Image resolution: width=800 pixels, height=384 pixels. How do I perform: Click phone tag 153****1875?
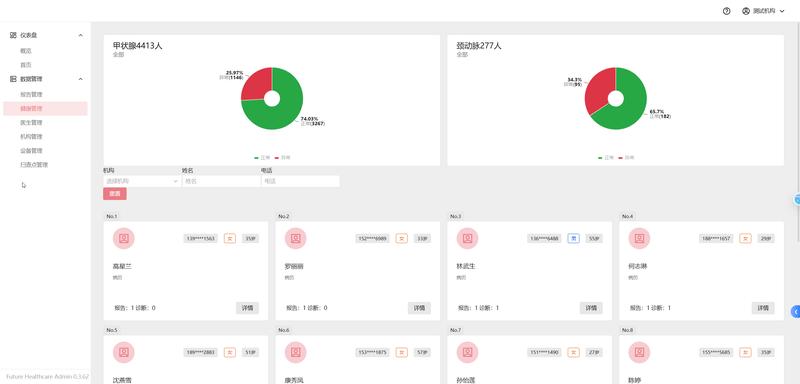(x=373, y=352)
